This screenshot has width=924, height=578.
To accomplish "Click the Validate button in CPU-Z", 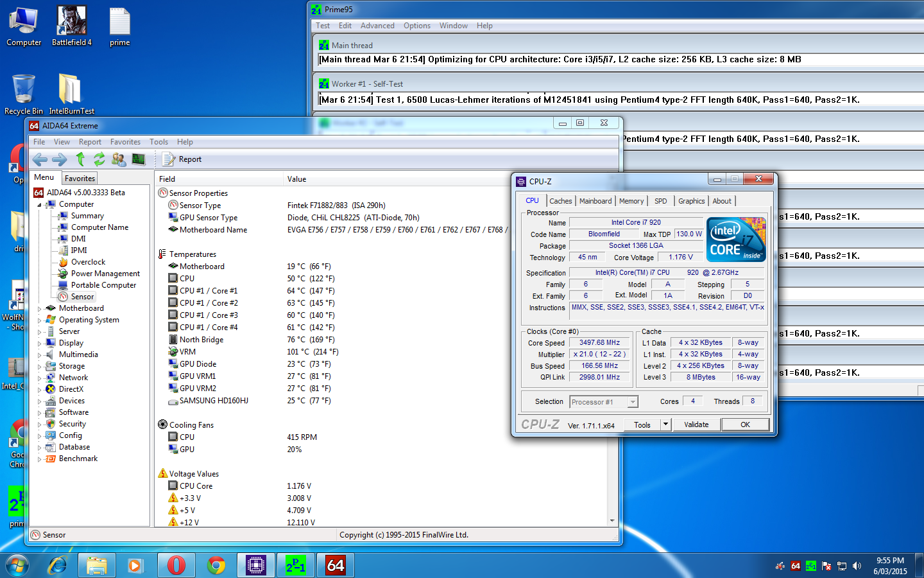I will pos(696,425).
